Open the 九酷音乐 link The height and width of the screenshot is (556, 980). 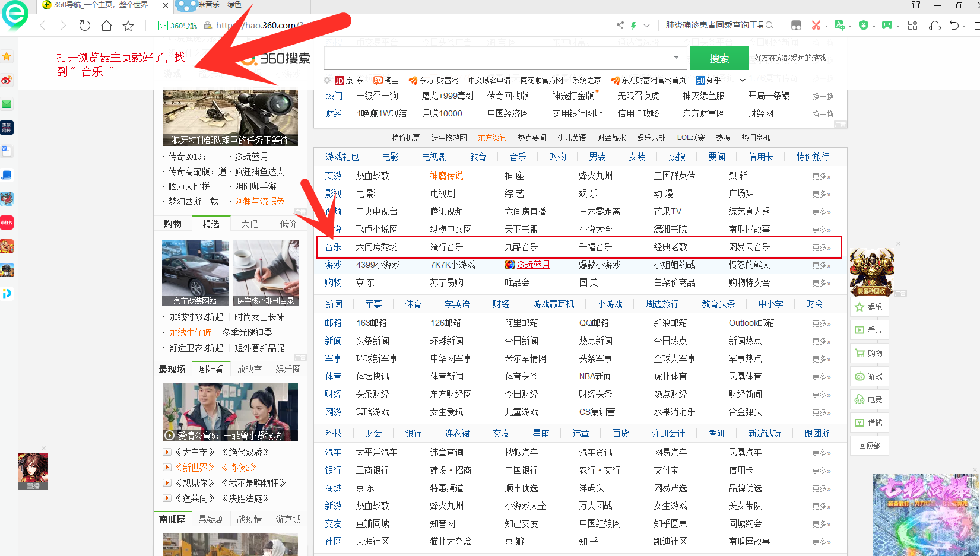521,247
